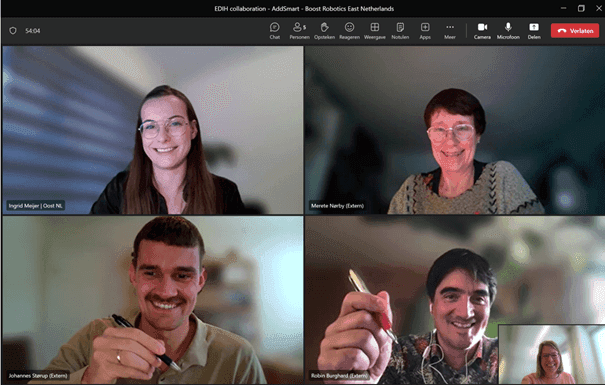605x385 pixels.
Task: Select Merete Nørby's video tile
Action: 455,130
